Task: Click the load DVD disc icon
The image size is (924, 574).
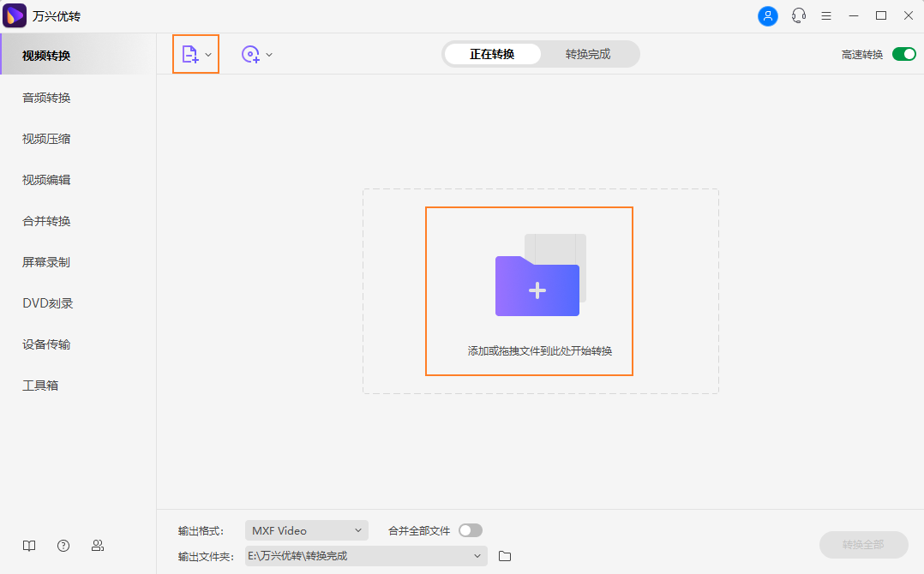Action: 250,53
